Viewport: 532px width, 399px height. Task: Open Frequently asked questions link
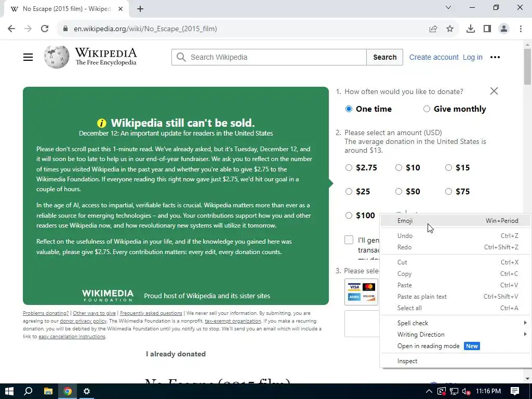pos(151,313)
